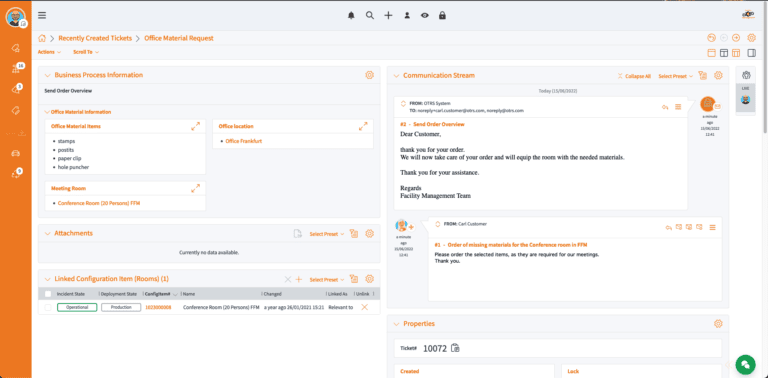Click the document icon in Attachments header

coord(297,234)
